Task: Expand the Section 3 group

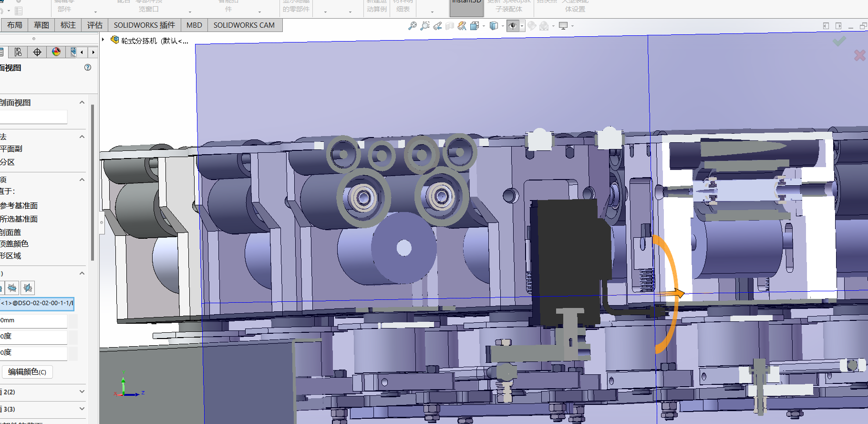Action: 82,409
